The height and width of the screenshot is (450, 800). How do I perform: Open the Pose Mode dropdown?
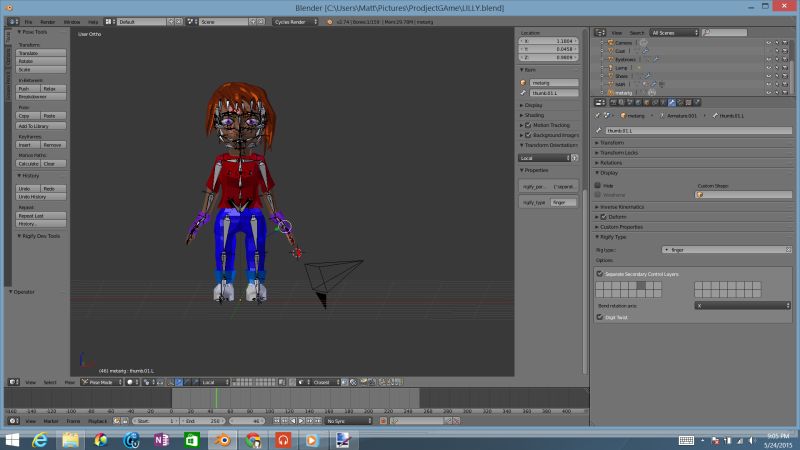pyautogui.click(x=102, y=382)
